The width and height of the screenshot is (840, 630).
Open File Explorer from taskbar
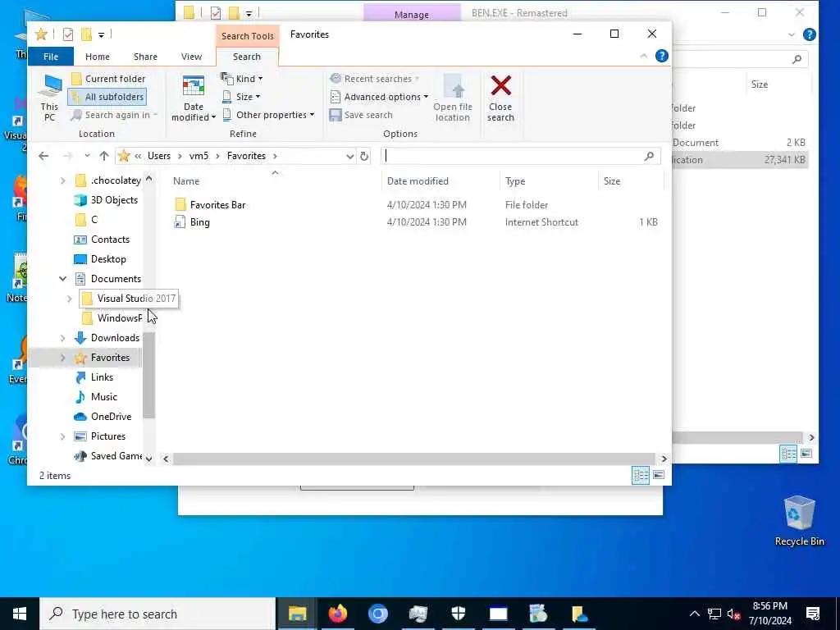297,614
